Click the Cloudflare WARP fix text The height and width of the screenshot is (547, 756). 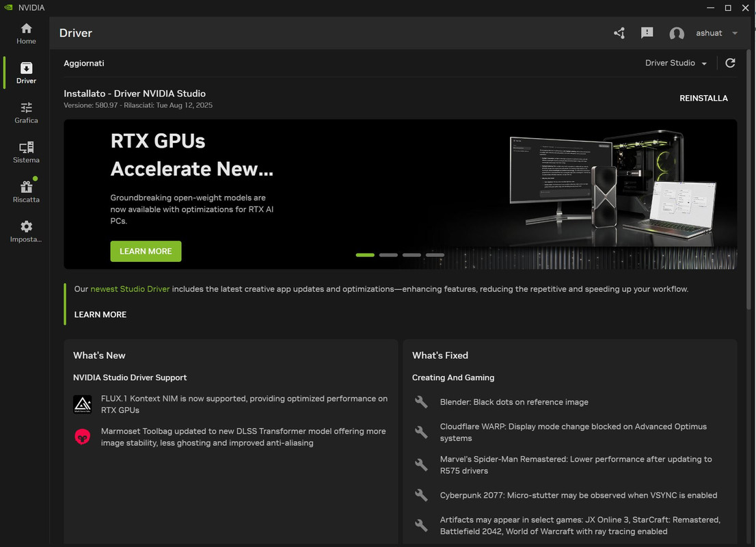573,432
